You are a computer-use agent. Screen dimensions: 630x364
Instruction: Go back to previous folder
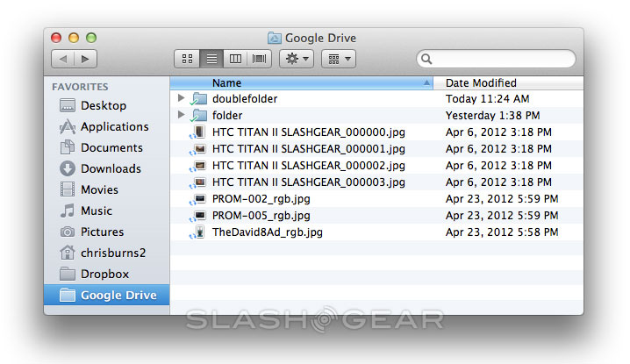pos(62,59)
